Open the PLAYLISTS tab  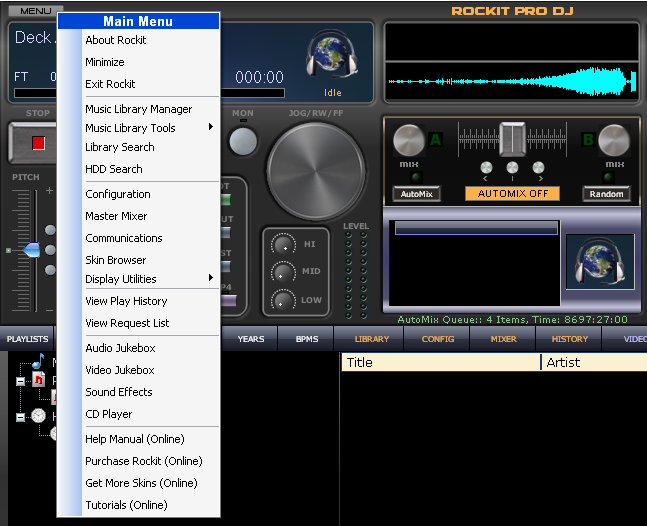27,339
